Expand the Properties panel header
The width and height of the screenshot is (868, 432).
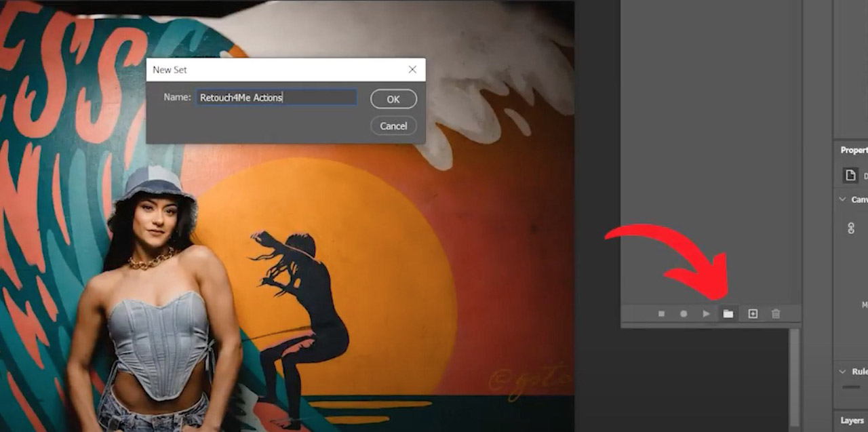coord(853,150)
